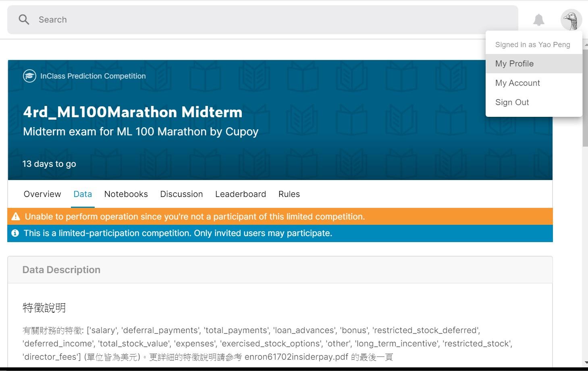Open My Account menu entry
This screenshot has height=371, width=588.
point(534,83)
